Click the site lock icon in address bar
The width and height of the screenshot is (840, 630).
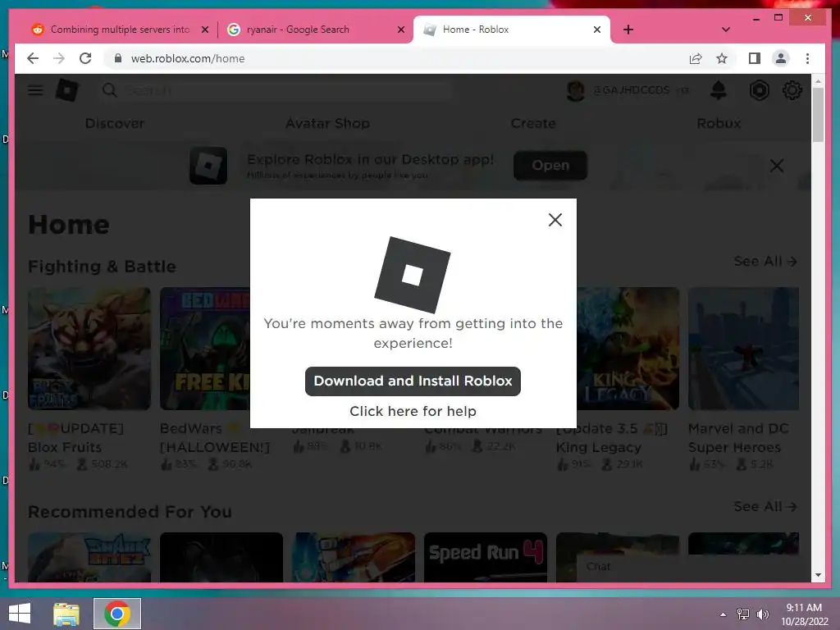tap(118, 58)
